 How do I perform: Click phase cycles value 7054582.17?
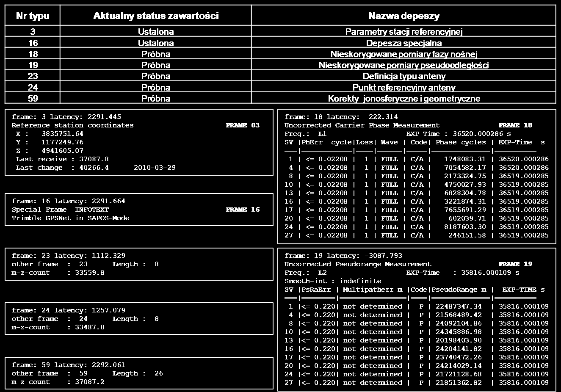(465, 168)
